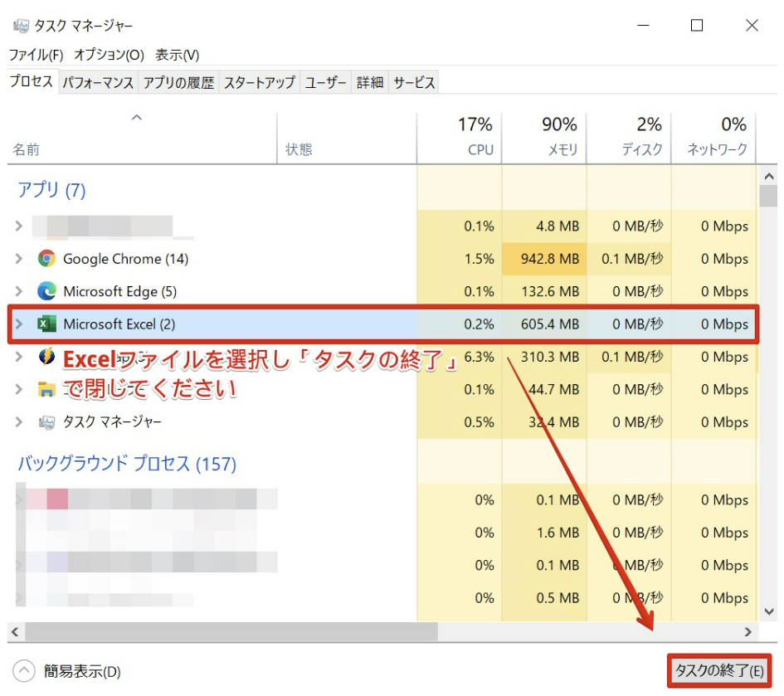The height and width of the screenshot is (696, 784).
Task: Click the Microsoft Edge icon
Action: (x=47, y=291)
